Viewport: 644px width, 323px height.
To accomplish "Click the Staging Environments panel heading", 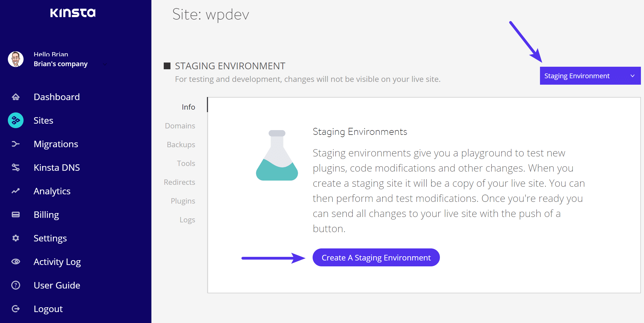I will click(x=360, y=132).
